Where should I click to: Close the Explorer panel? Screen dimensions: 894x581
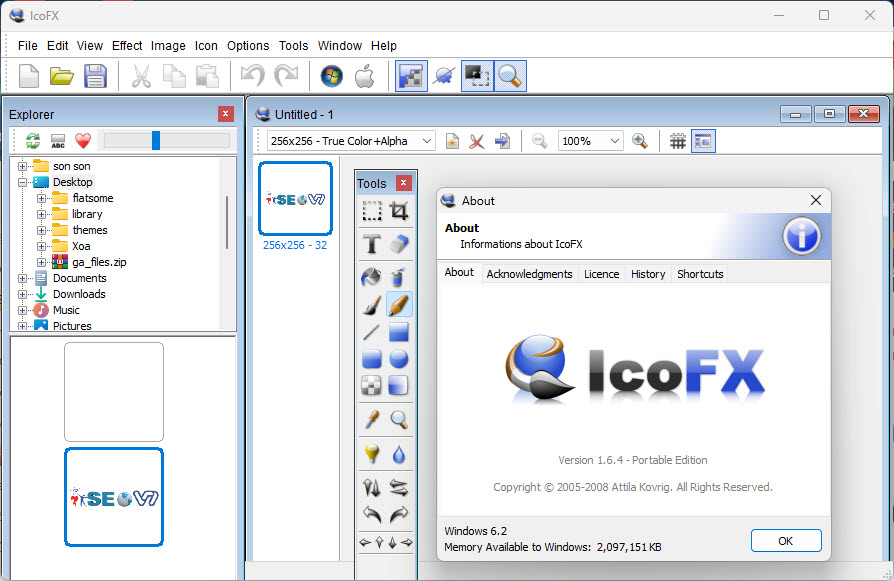(226, 114)
